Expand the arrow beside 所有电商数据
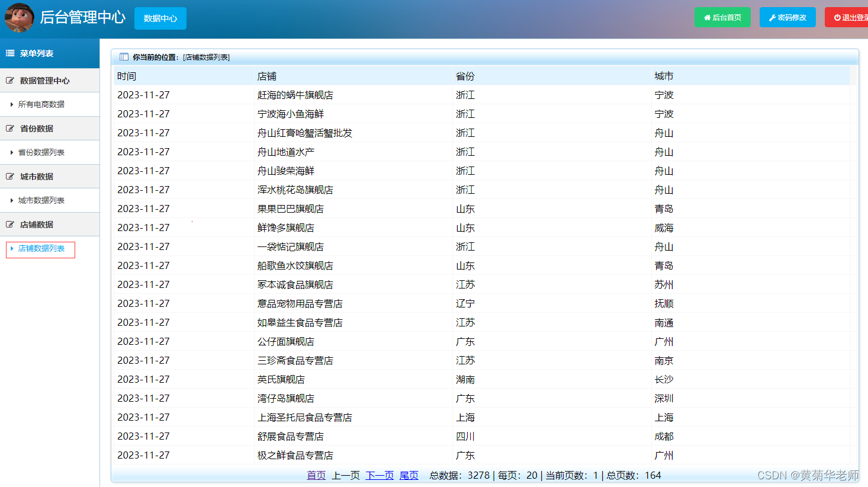868x487 pixels. (12, 104)
